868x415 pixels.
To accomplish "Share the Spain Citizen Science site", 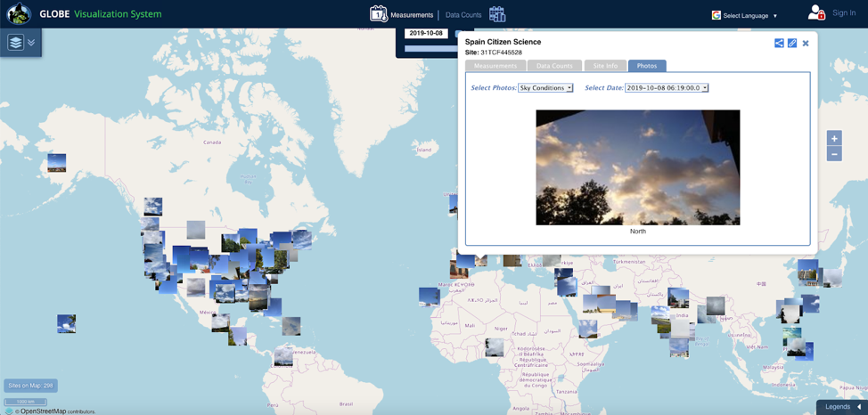I will pos(779,43).
